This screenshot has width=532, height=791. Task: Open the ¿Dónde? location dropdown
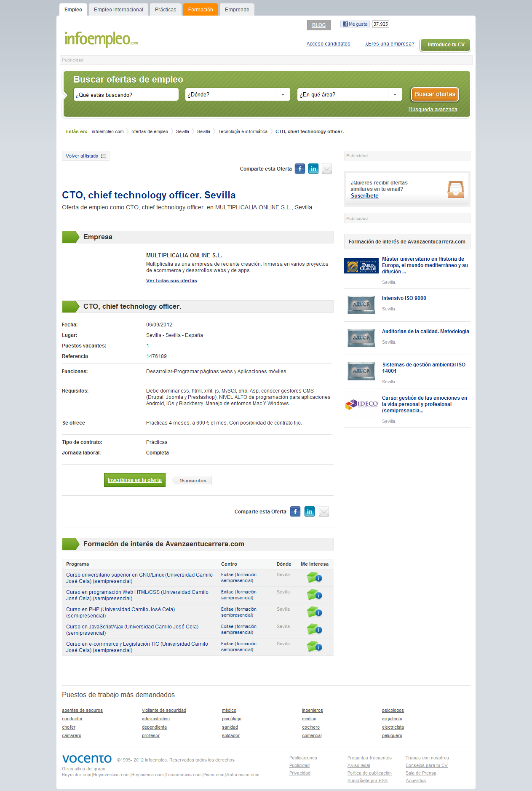(238, 94)
